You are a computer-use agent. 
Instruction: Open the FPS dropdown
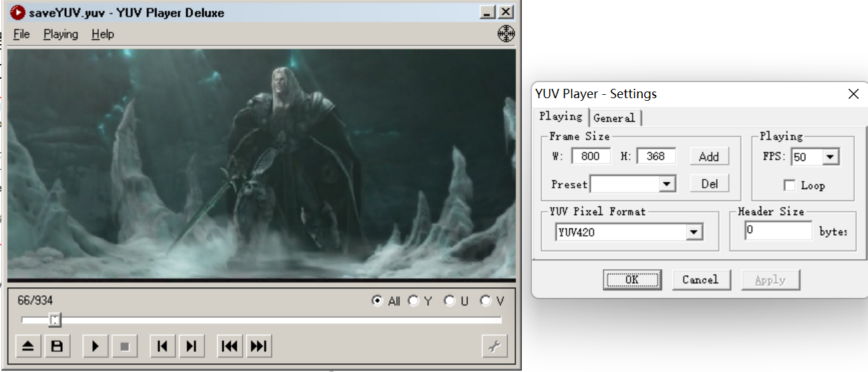click(831, 157)
